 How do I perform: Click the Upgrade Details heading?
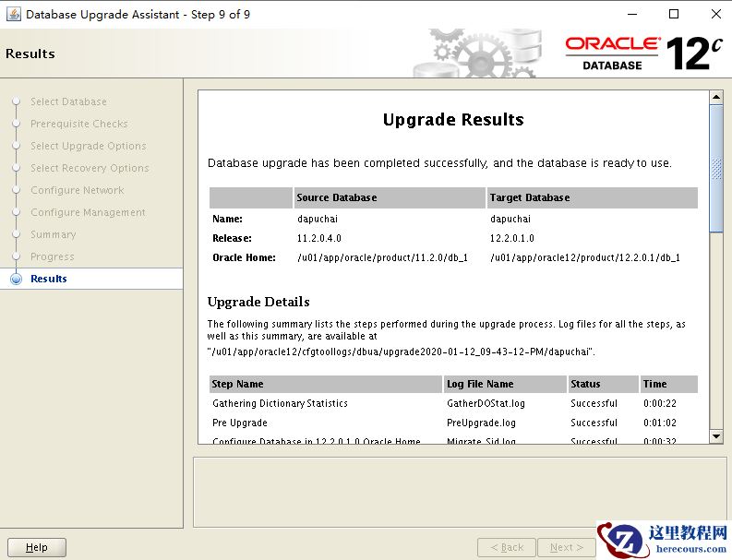[258, 302]
